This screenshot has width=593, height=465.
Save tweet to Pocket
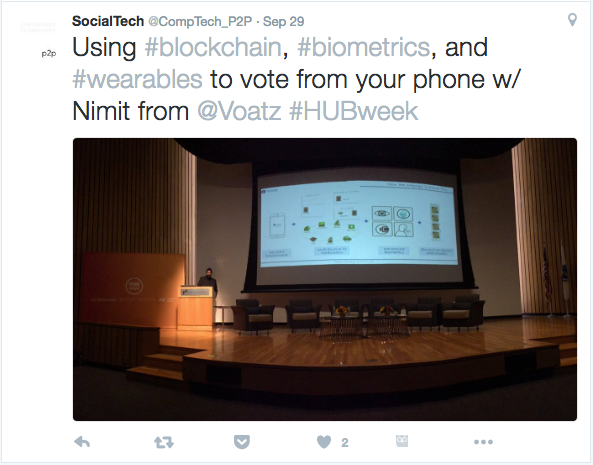click(x=242, y=442)
